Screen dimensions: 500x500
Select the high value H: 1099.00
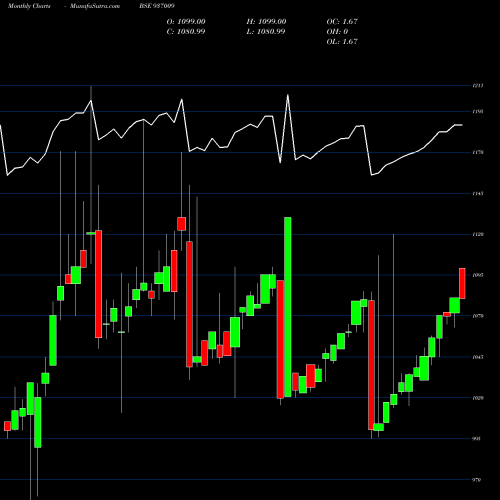click(266, 22)
